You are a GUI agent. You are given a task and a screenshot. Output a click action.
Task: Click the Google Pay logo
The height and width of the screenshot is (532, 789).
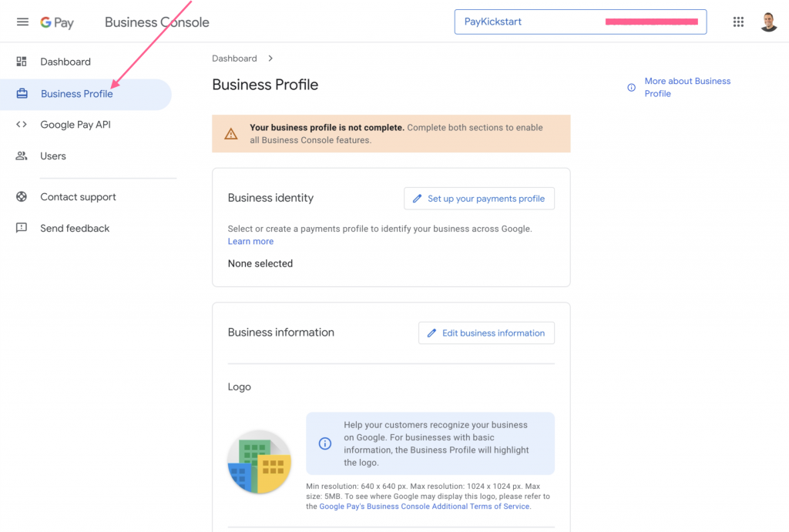(57, 22)
